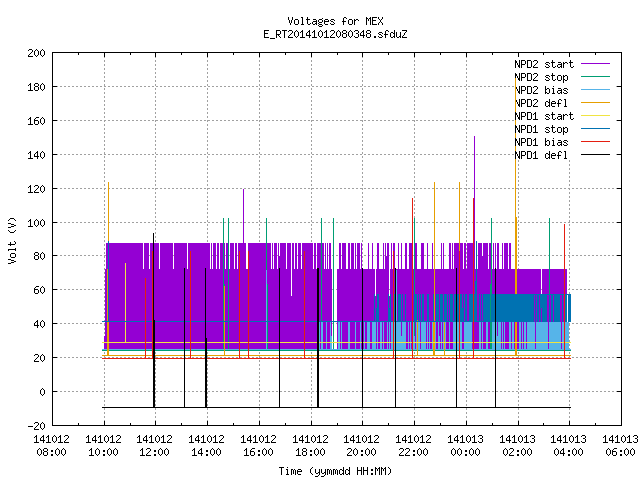This screenshot has height=480, width=640.
Task: Click the y-axis tick value 100
Action: pyautogui.click(x=36, y=222)
